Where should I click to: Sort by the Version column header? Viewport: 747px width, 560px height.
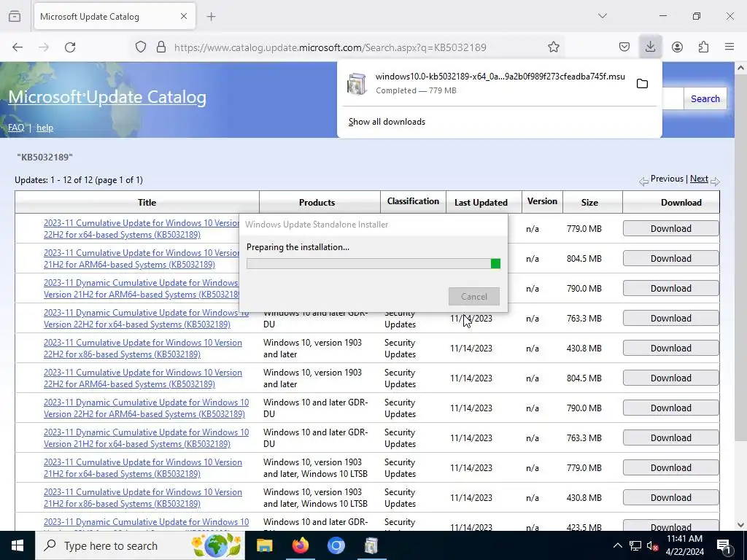(542, 201)
